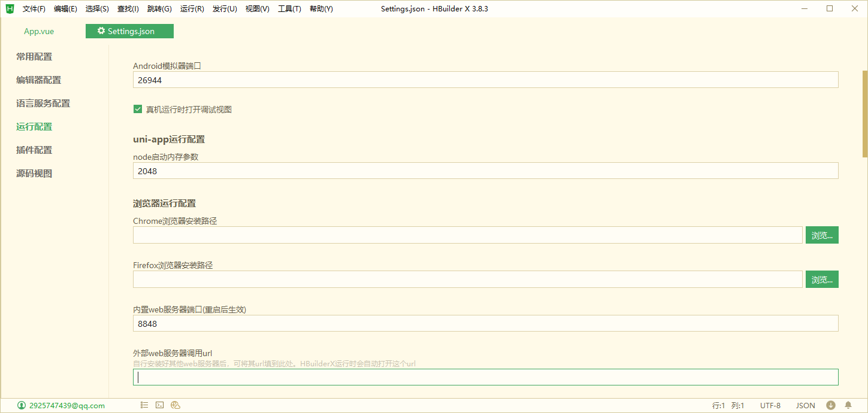This screenshot has height=413, width=868.
Task: Open the 工具(T) menu
Action: 289,9
